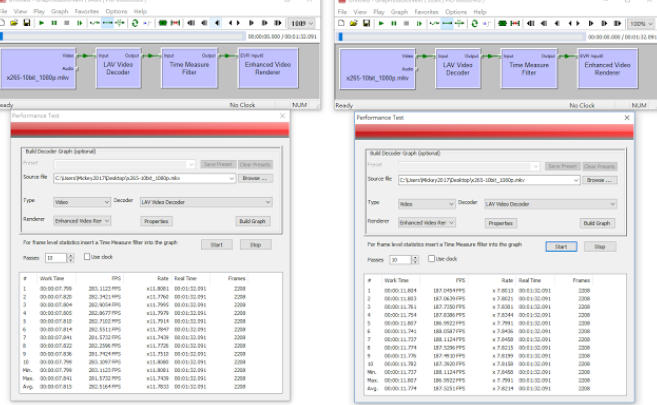This screenshot has height=405, width=657.
Task: Open file using folder icon in right window
Action: click(x=354, y=23)
